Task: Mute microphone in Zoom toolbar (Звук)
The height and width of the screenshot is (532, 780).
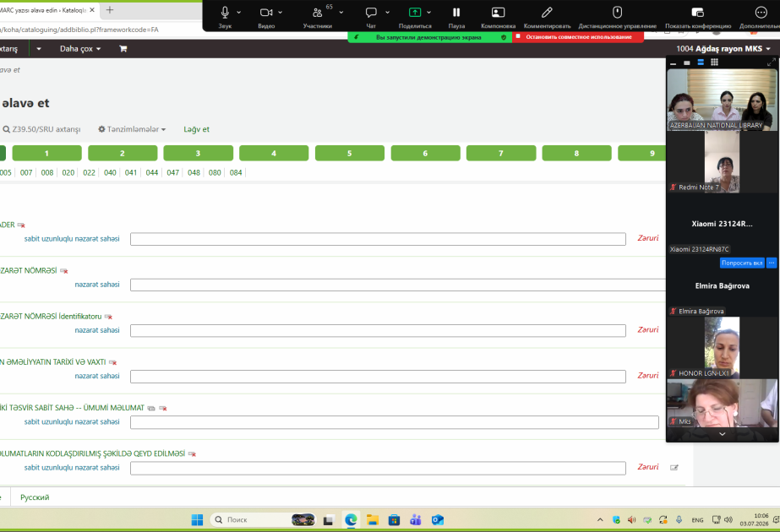Action: [x=225, y=13]
